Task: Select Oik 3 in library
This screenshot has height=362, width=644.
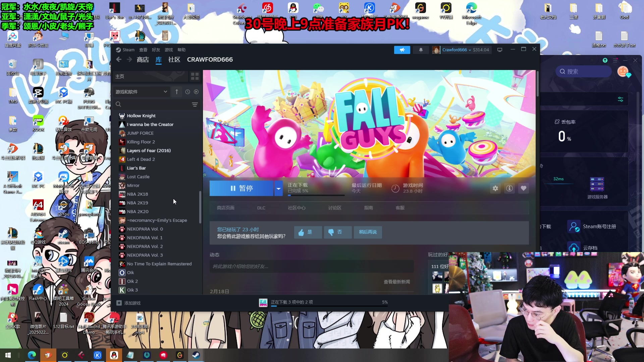Action: (132, 290)
